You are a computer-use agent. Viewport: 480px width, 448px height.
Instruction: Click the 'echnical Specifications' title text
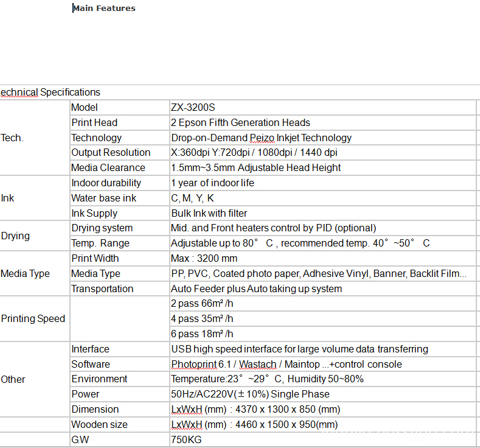point(50,92)
